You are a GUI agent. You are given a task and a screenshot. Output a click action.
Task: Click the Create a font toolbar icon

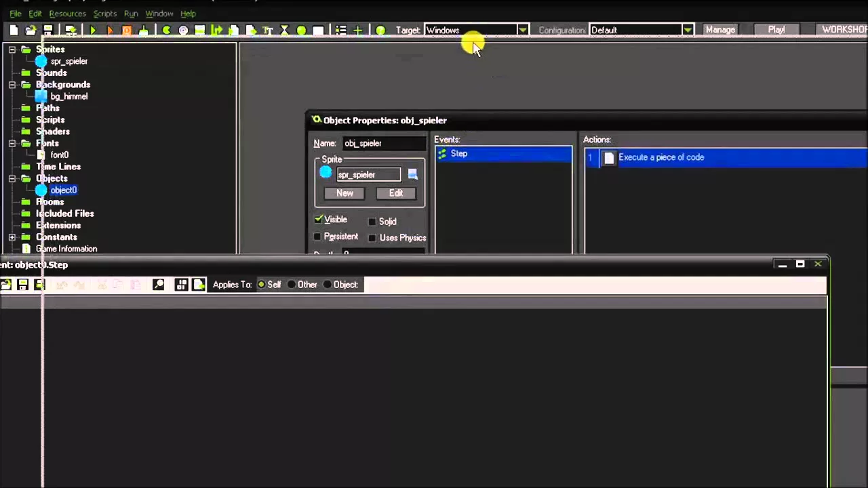pyautogui.click(x=267, y=30)
